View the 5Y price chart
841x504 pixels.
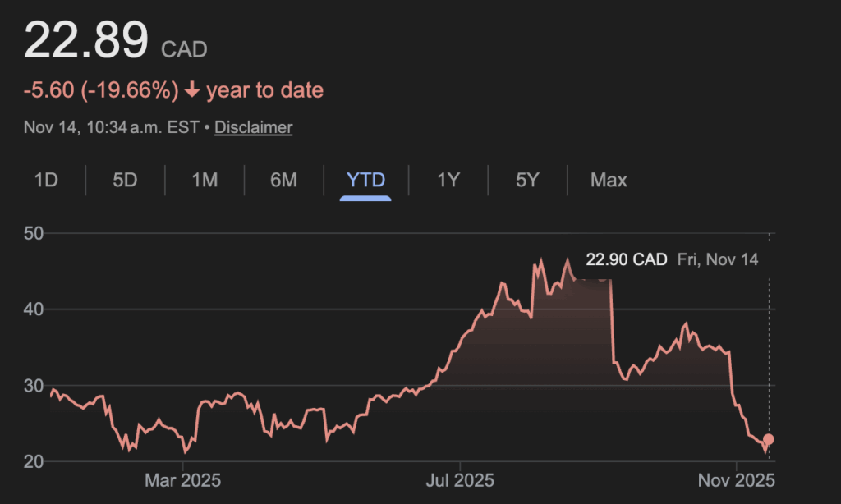[x=527, y=180]
